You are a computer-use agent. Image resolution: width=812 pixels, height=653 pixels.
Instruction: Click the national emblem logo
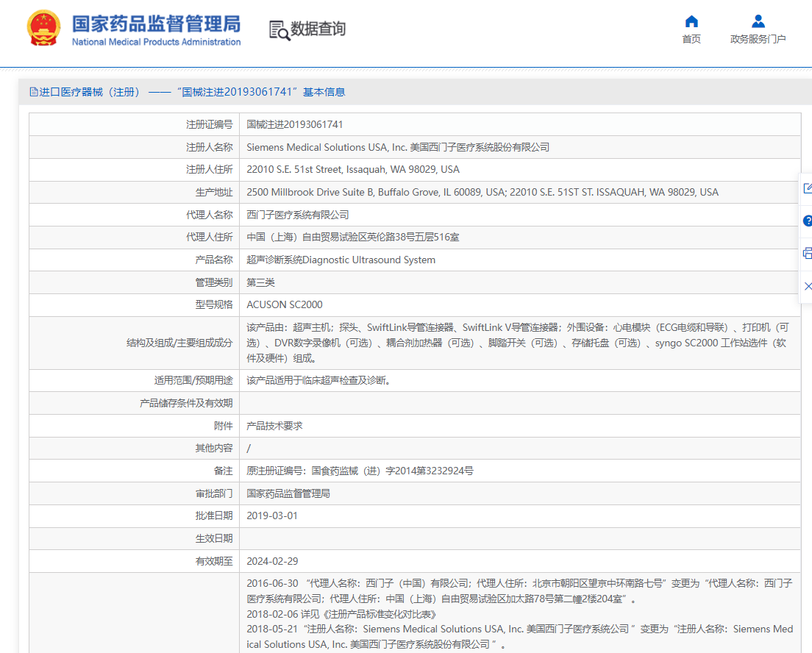(x=43, y=28)
